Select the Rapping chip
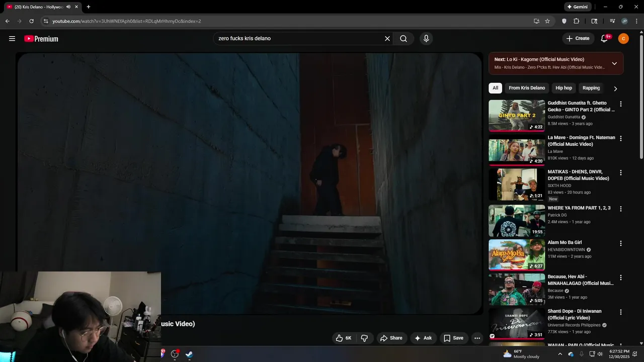 591,88
